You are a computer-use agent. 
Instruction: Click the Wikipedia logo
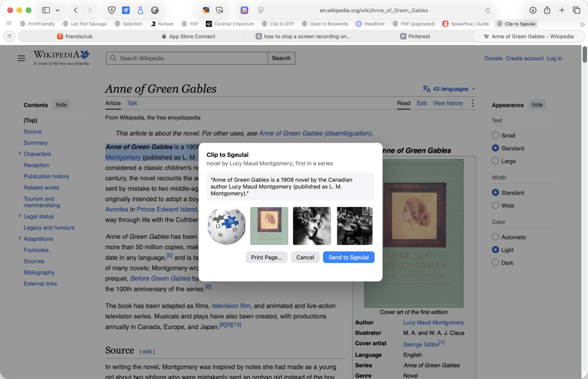point(62,58)
